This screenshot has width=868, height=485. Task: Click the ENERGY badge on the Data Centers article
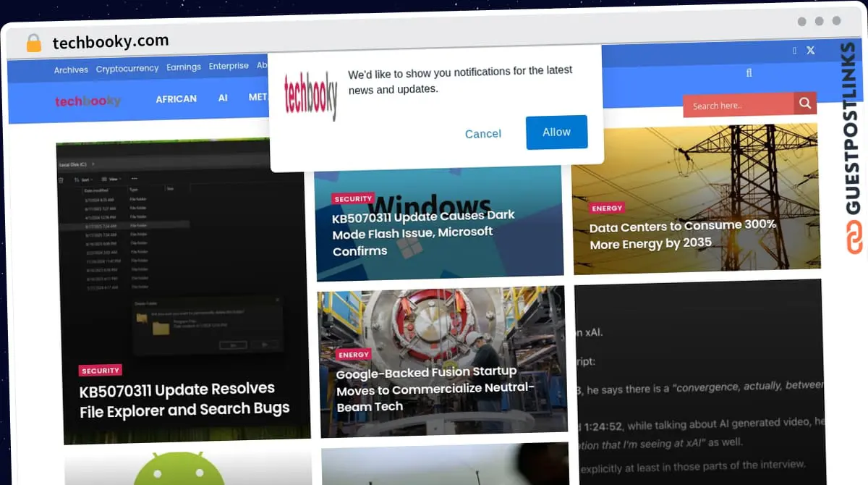click(x=606, y=208)
